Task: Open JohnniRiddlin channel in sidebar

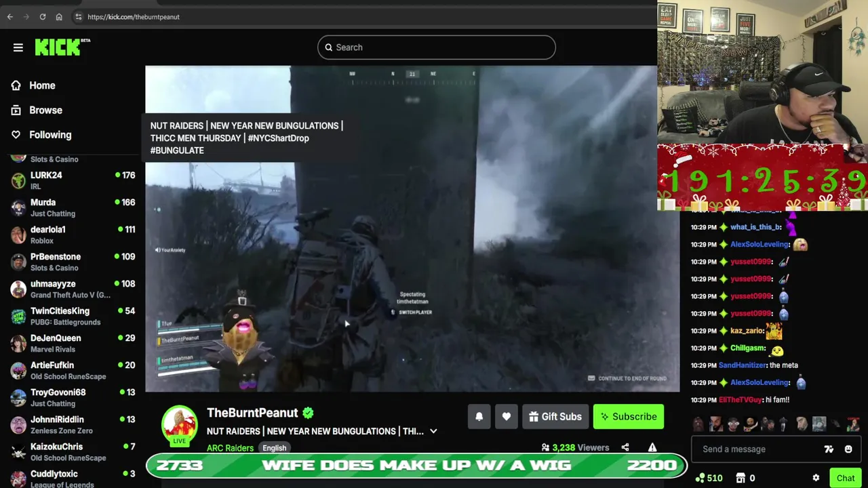Action: point(73,424)
